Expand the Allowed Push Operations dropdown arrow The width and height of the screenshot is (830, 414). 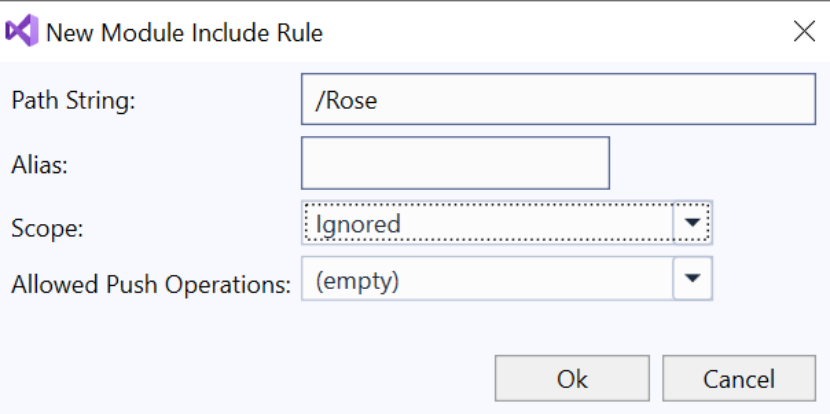coord(692,278)
